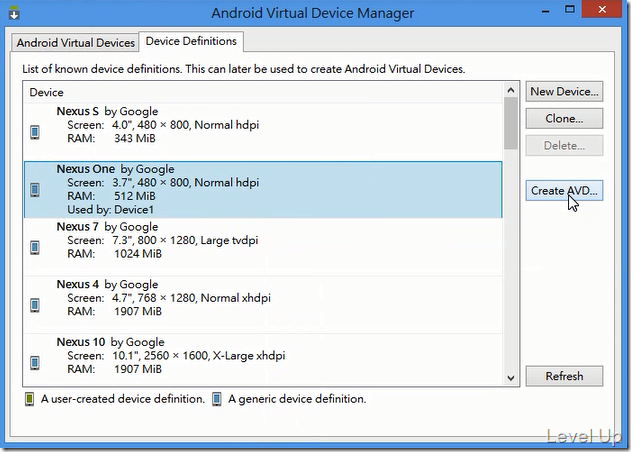Click the Nexus 10 device icon
The image size is (631, 452).
pyautogui.click(x=35, y=363)
